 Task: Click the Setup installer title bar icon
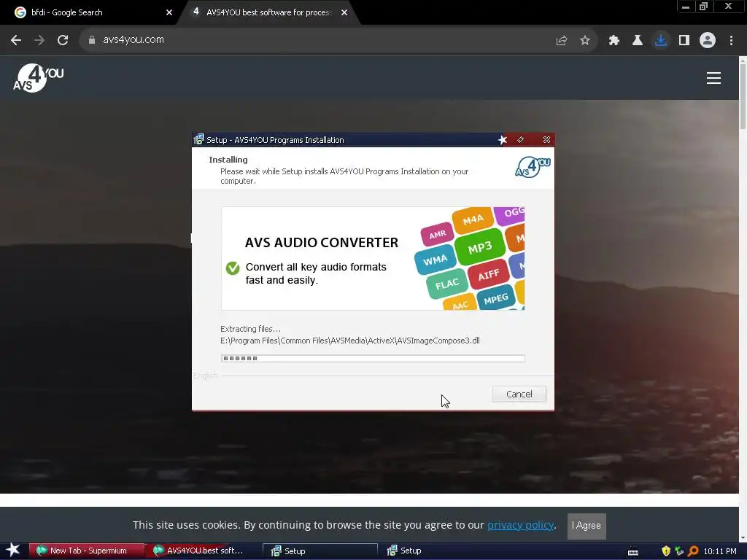click(x=198, y=140)
